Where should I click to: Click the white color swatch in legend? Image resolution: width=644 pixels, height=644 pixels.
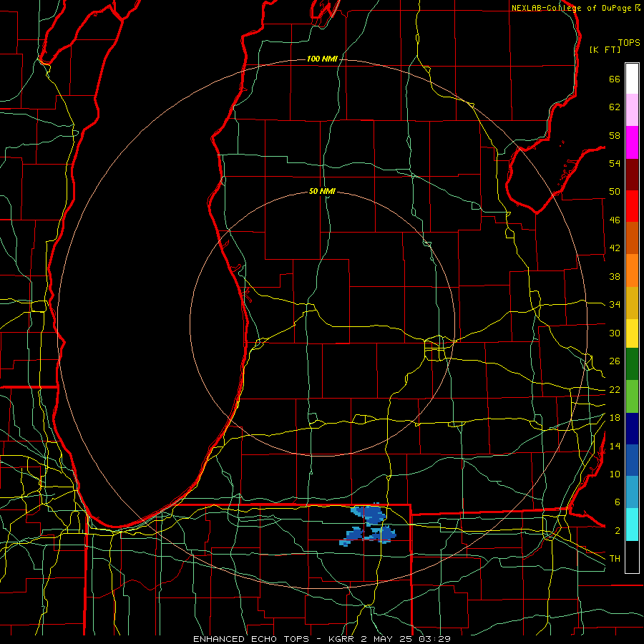pyautogui.click(x=632, y=79)
